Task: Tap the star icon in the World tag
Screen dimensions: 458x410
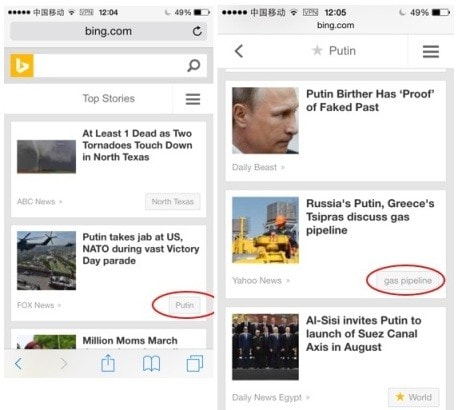Action: pyautogui.click(x=400, y=397)
